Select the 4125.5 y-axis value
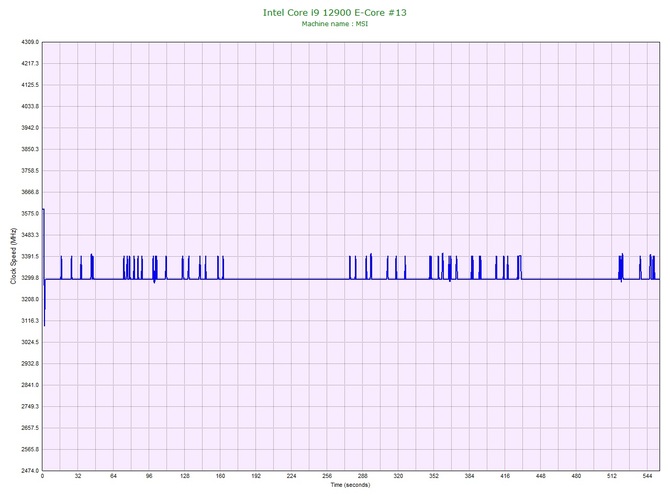The width and height of the screenshot is (670, 502). 30,85
